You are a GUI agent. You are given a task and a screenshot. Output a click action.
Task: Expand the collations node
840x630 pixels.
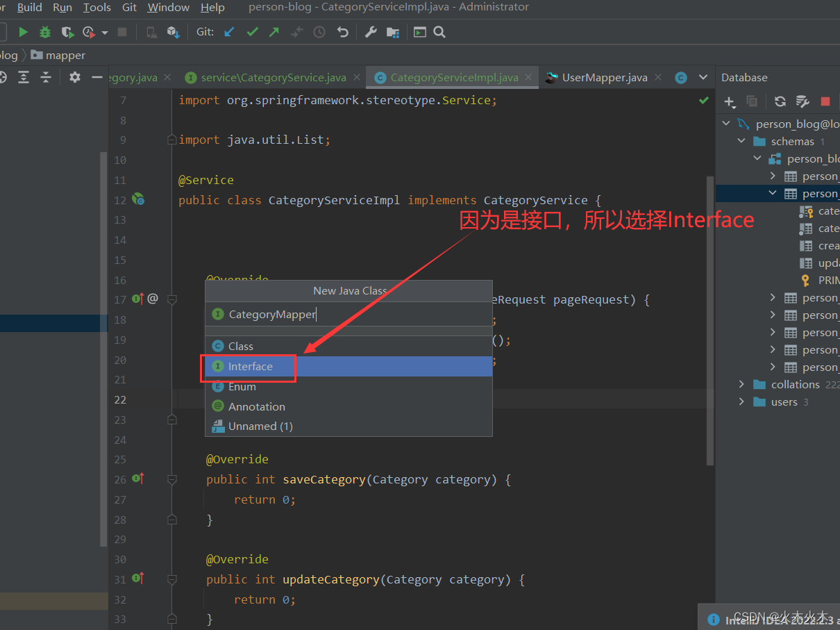coord(741,384)
